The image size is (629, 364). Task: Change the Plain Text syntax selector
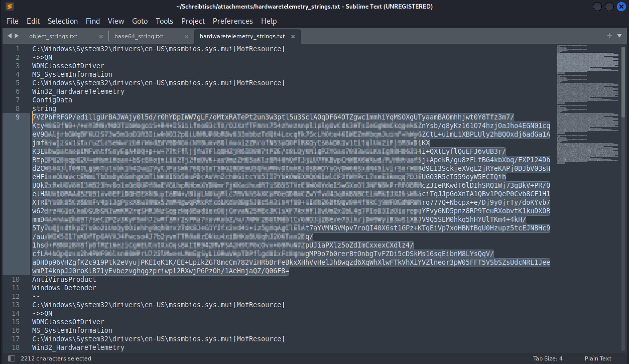click(598, 358)
